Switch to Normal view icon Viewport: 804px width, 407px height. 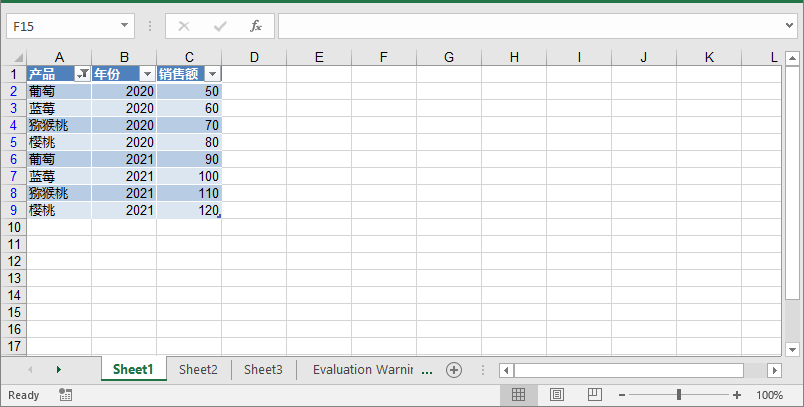[x=518, y=395]
